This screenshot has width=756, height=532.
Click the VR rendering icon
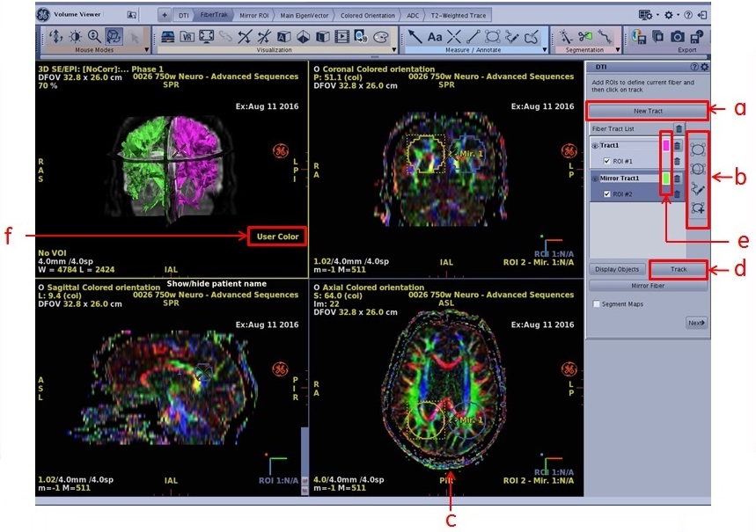click(187, 37)
